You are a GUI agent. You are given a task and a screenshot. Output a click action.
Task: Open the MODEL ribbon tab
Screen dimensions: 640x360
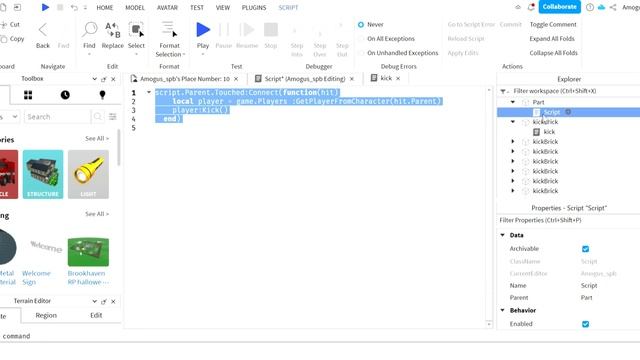point(135,7)
